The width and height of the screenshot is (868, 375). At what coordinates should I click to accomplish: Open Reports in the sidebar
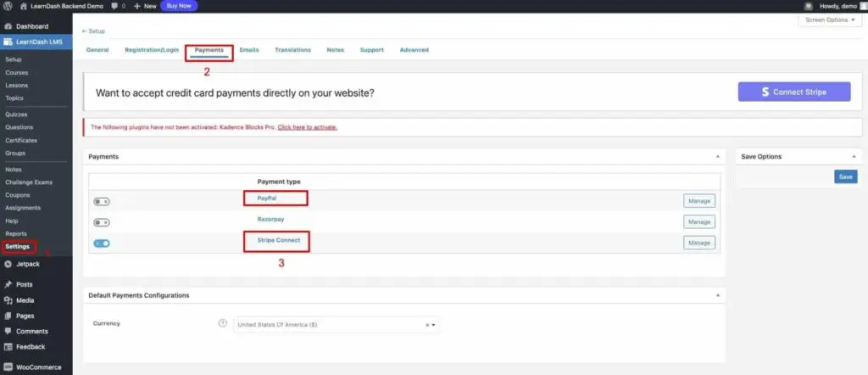(16, 233)
